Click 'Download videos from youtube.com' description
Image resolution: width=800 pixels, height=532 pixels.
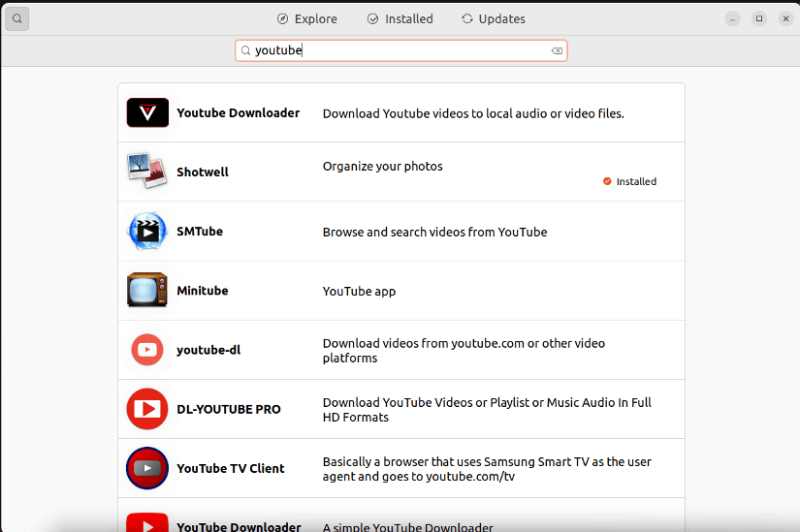click(464, 351)
